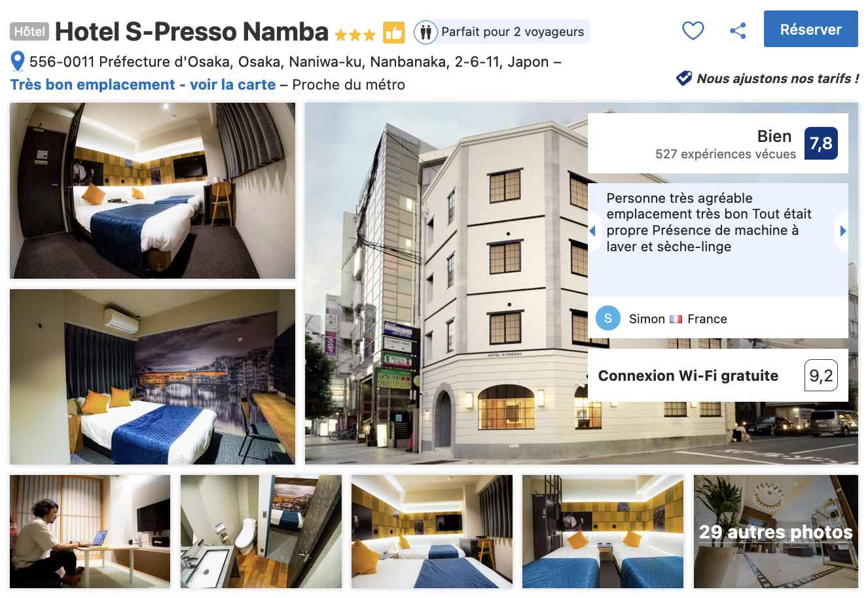Click Nous ajustons nos tarifs link

click(778, 79)
